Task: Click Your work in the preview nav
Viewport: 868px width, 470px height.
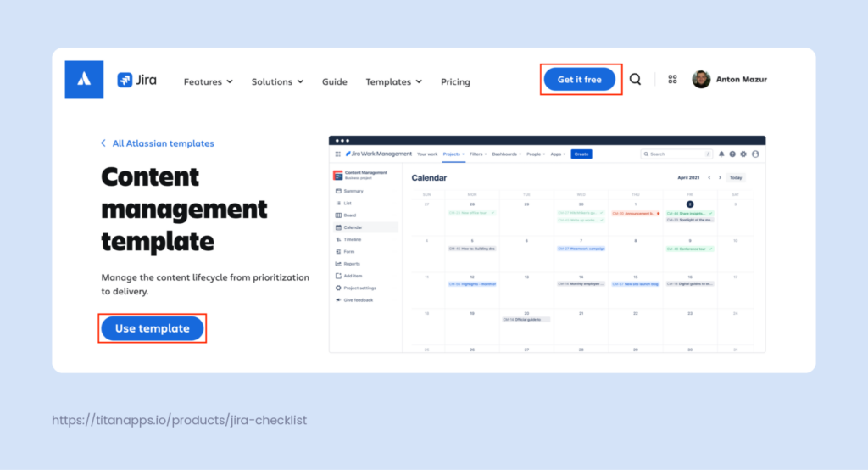Action: (x=427, y=154)
